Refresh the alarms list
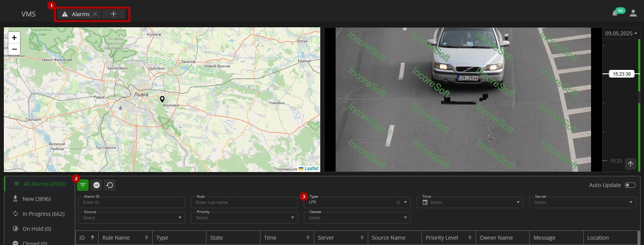The width and height of the screenshot is (644, 245). pos(110,185)
